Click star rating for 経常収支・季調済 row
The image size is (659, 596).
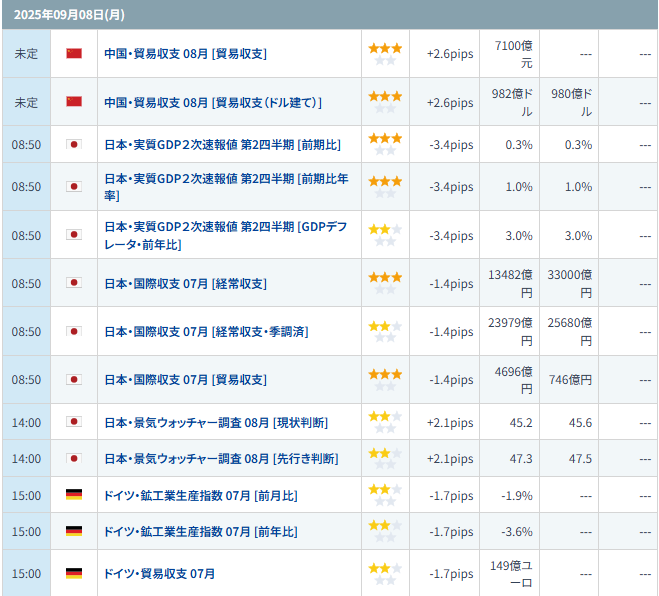point(385,332)
